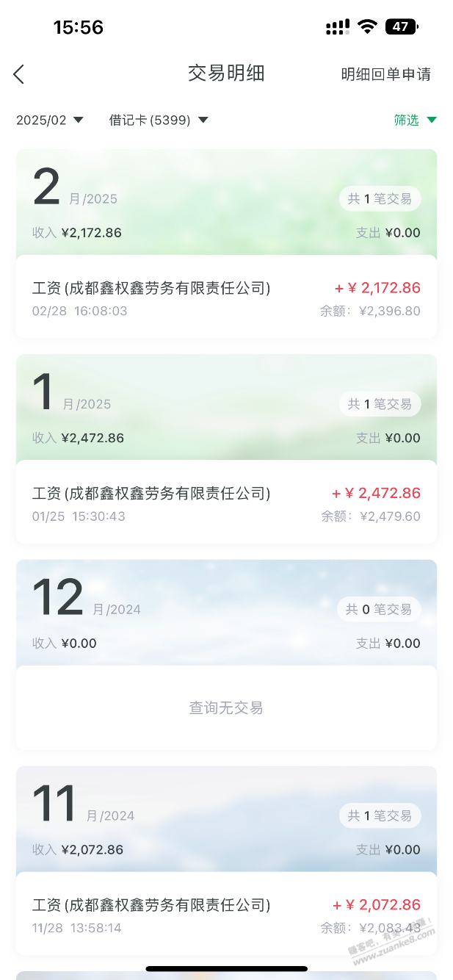The image size is (453, 980).
Task: Tap the green 筛选 triangle icon
Action: point(432,120)
